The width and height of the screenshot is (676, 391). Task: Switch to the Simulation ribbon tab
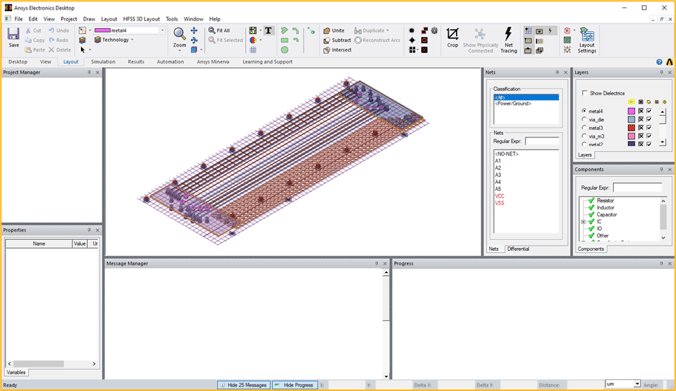[103, 62]
